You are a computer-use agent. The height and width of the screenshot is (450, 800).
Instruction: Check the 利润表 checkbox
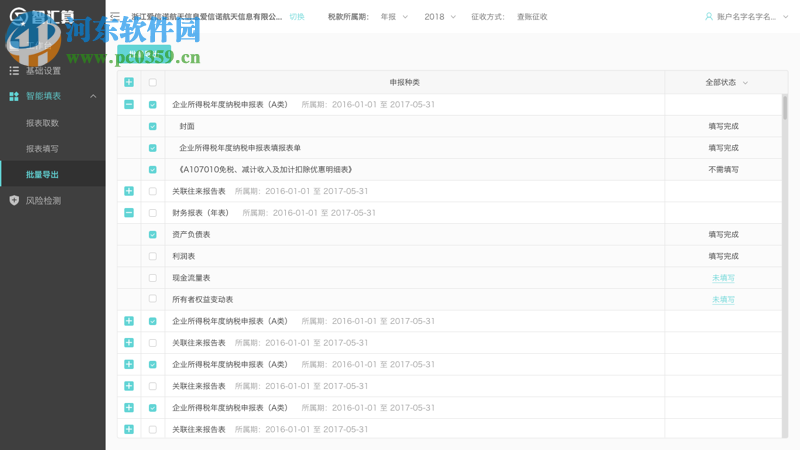(153, 256)
